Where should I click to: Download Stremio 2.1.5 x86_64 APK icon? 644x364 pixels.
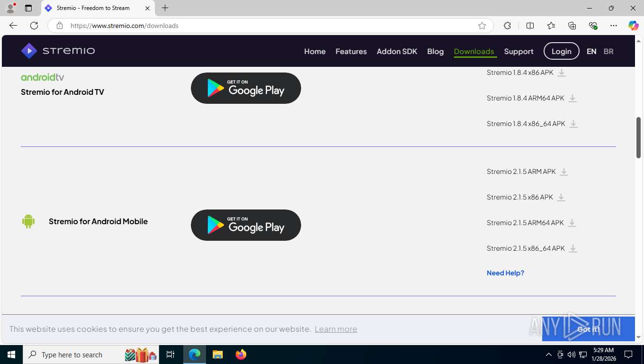(573, 248)
